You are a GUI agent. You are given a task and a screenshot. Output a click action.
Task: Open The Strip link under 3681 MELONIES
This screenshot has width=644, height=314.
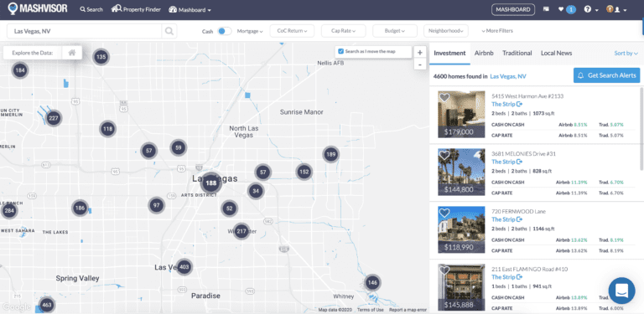tap(506, 162)
